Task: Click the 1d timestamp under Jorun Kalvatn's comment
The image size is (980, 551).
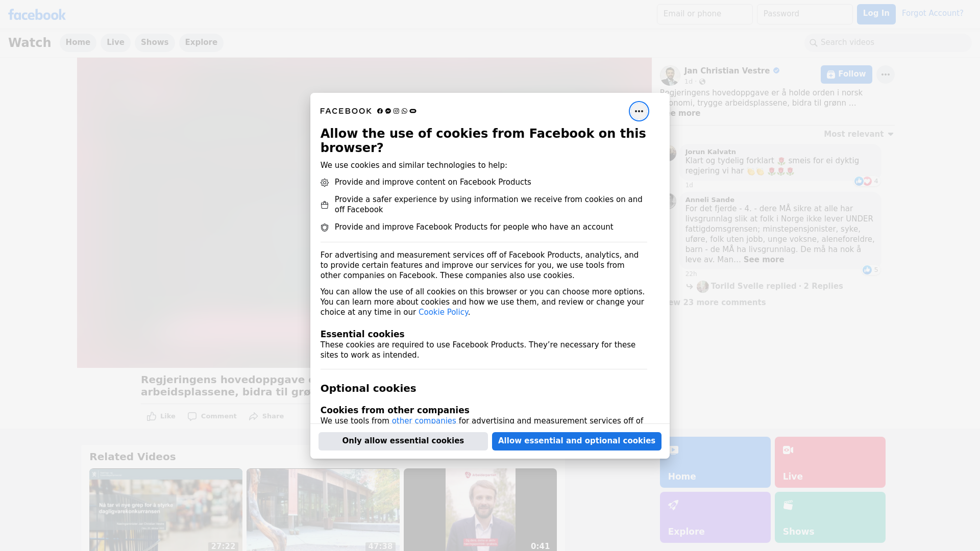Action: [689, 185]
